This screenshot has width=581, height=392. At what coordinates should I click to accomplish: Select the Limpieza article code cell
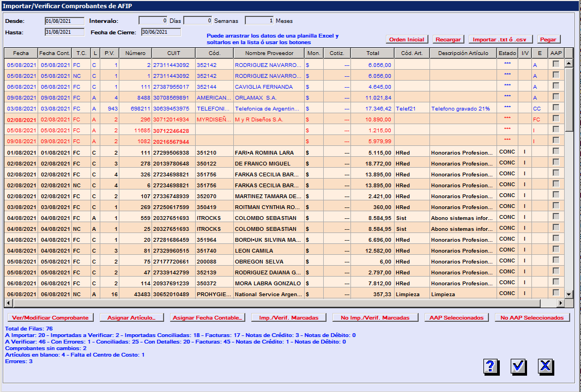point(412,295)
